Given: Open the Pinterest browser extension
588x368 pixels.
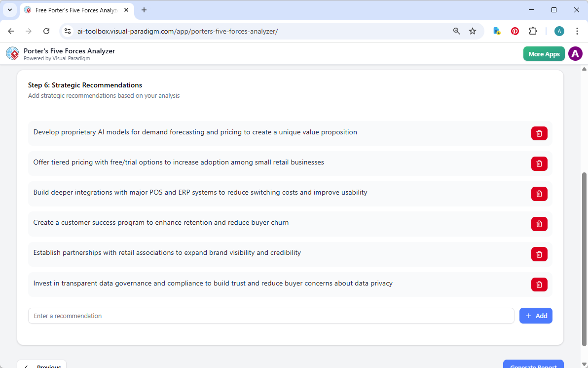Looking at the screenshot, I should (515, 31).
